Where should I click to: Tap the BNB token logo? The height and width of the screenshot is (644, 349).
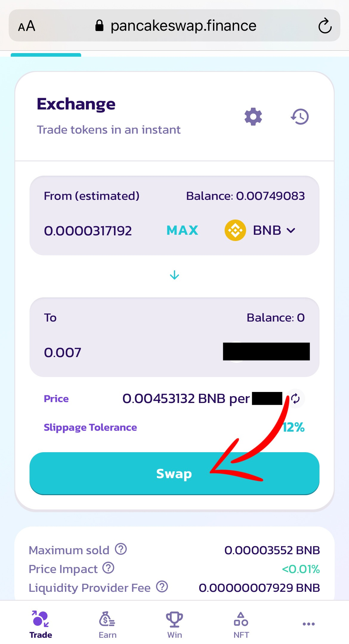pos(235,230)
